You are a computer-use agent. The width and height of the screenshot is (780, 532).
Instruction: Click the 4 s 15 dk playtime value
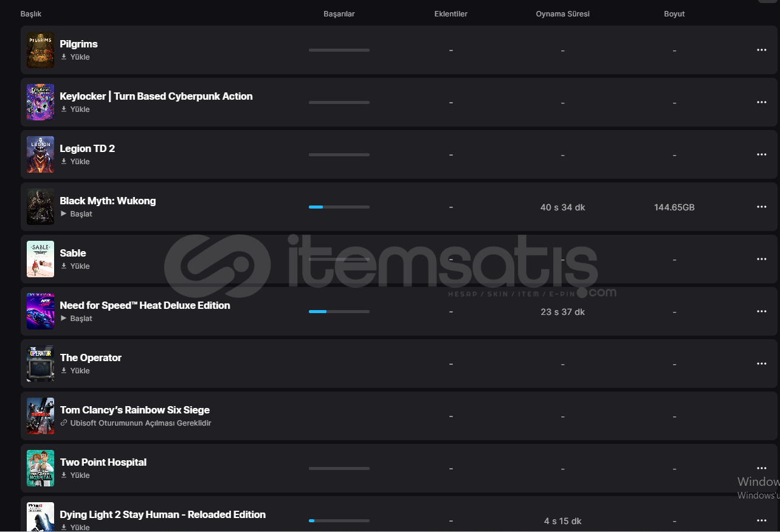562,521
